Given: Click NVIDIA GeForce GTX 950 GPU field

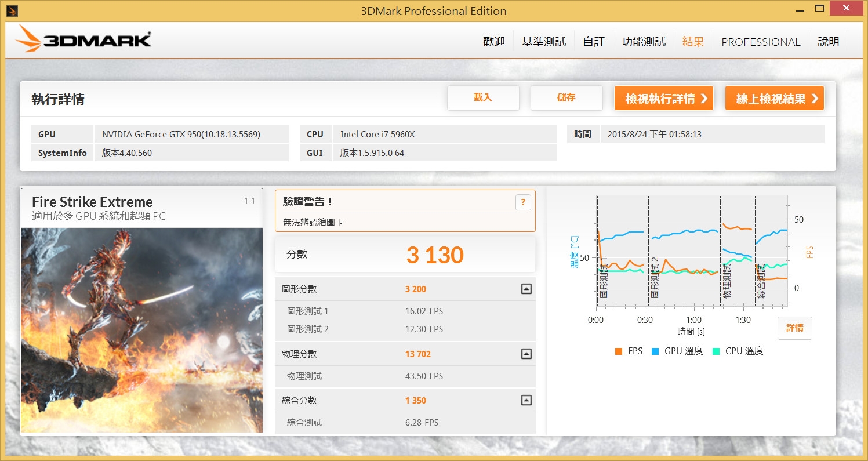Looking at the screenshot, I should (191, 134).
